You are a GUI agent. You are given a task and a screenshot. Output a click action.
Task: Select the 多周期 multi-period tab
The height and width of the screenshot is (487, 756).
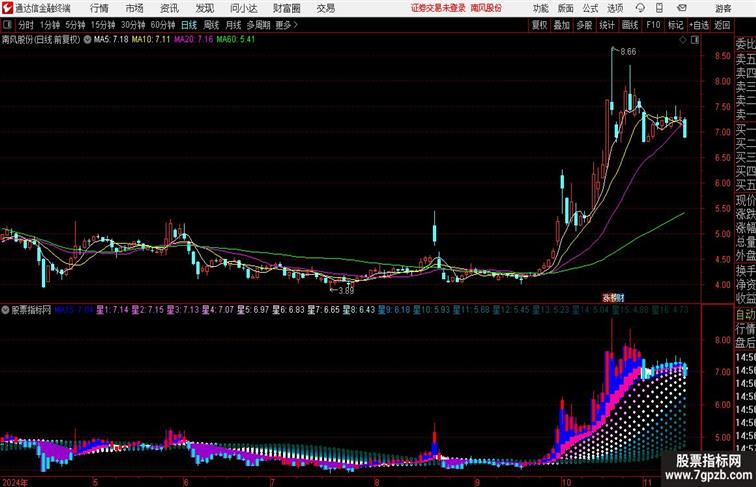[x=258, y=25]
